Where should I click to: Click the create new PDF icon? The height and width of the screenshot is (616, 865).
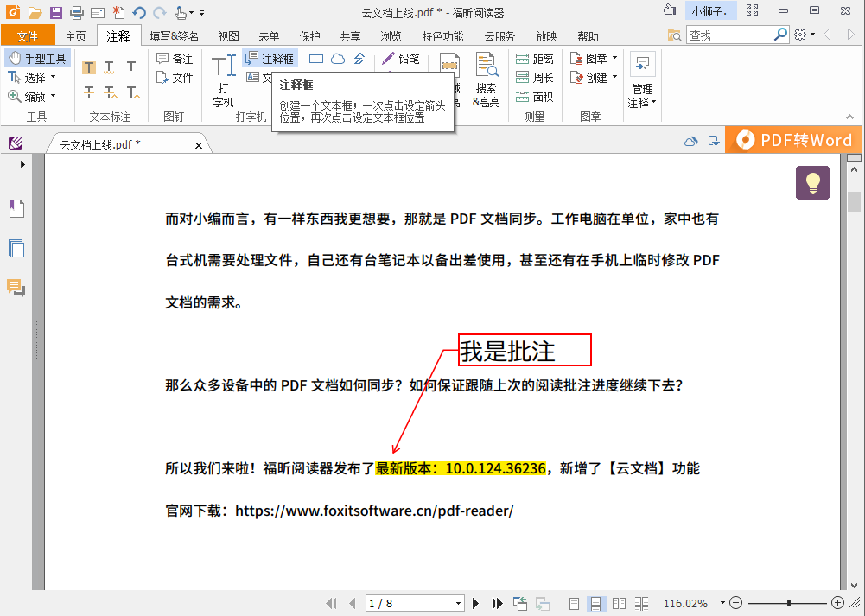pyautogui.click(x=118, y=11)
